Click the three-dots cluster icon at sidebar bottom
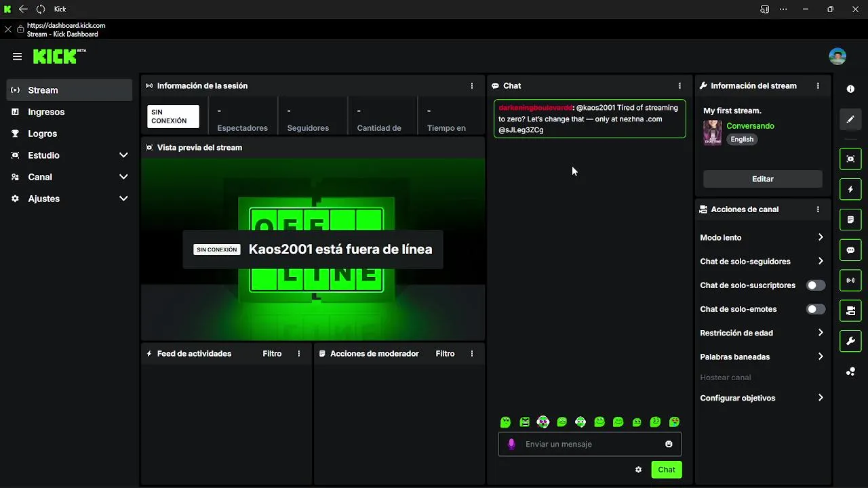Screen dimensions: 868x488 tap(850, 371)
